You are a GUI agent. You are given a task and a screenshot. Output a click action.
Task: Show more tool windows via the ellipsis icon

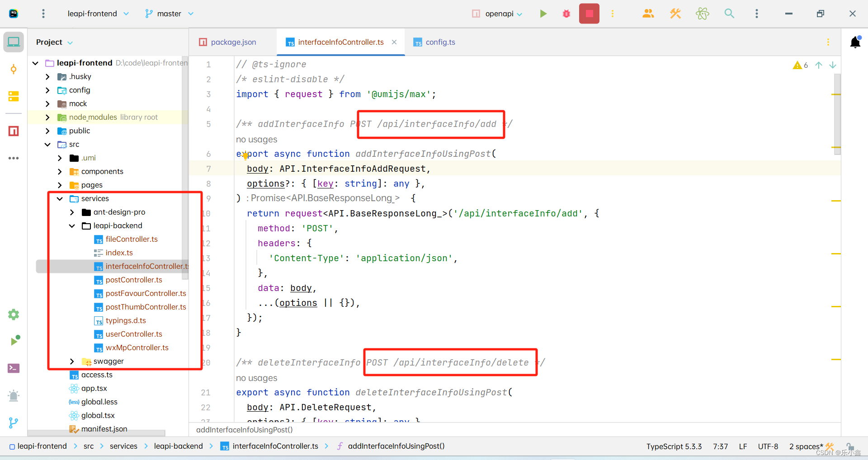(14, 158)
